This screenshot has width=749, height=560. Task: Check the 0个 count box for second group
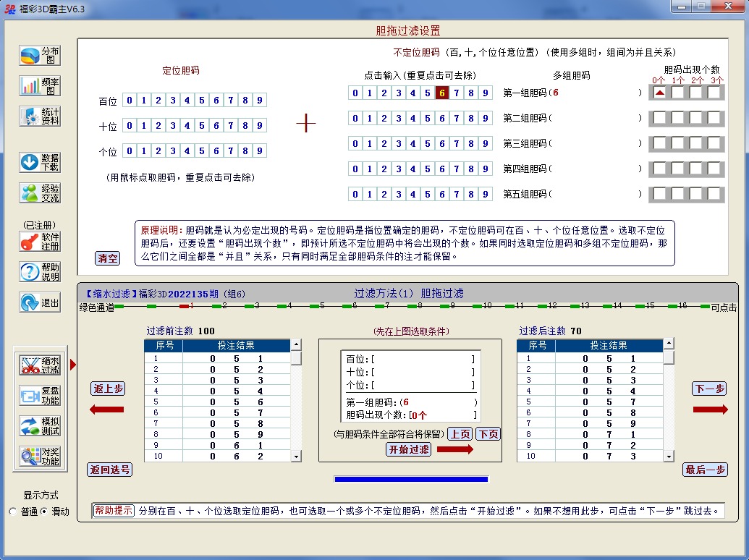click(659, 118)
